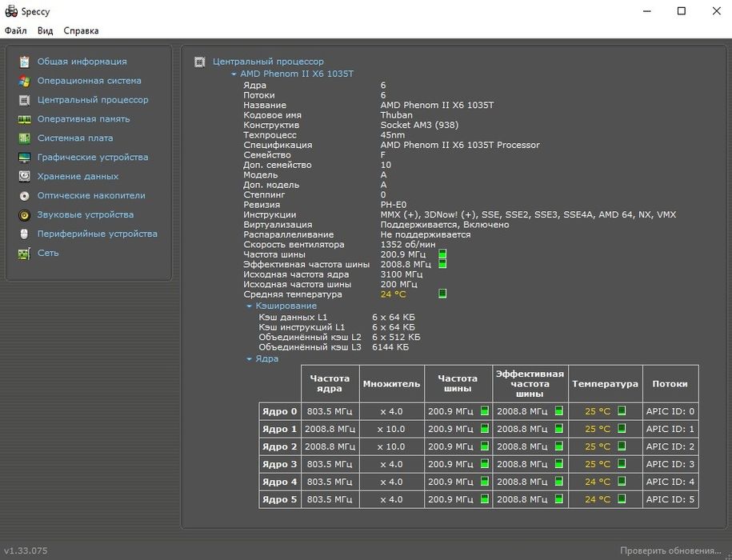This screenshot has width=732, height=560.
Task: Click the Общая информация sidebar icon
Action: (x=24, y=62)
